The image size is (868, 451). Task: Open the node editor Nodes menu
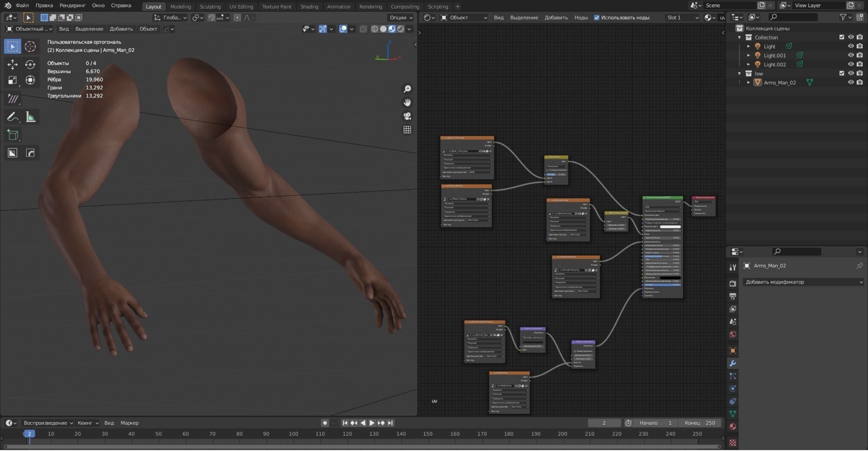click(581, 18)
